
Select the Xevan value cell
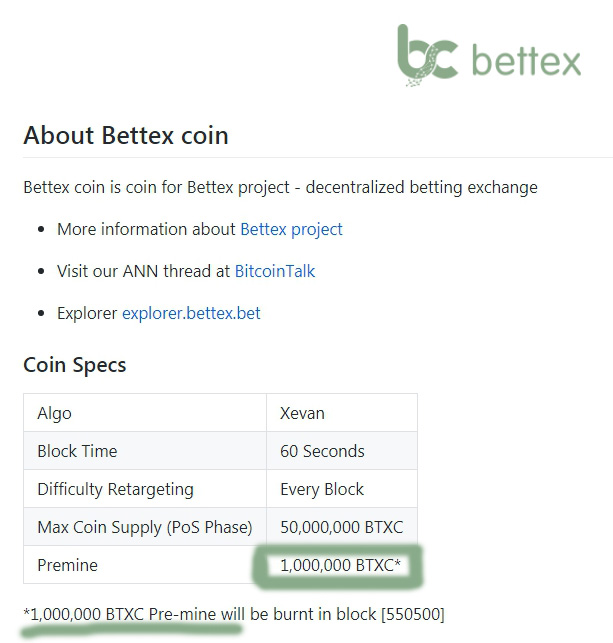coord(342,413)
